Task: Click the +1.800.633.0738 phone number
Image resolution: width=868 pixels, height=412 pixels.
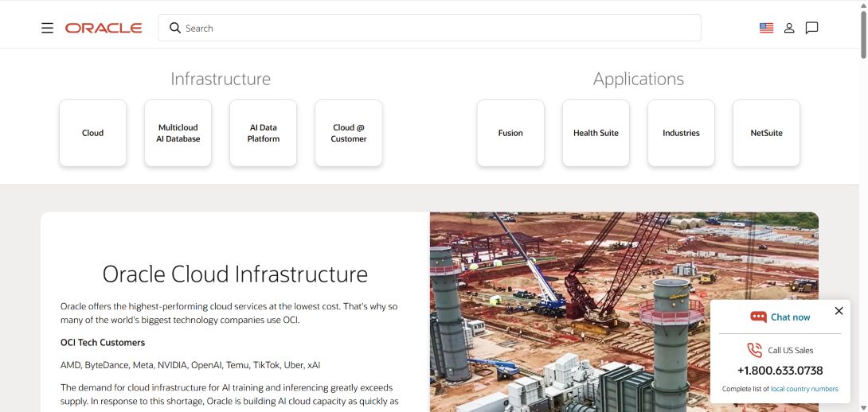Action: point(780,371)
